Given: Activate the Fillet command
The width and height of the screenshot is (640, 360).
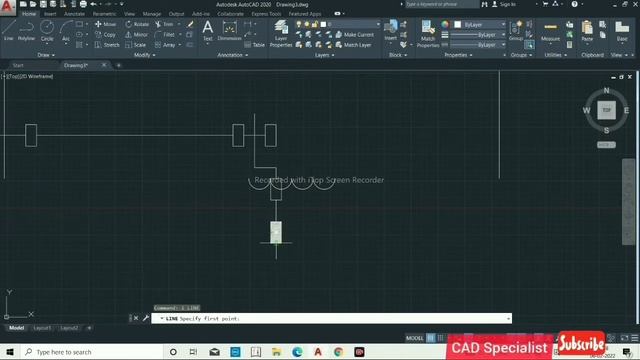Looking at the screenshot, I should 165,35.
